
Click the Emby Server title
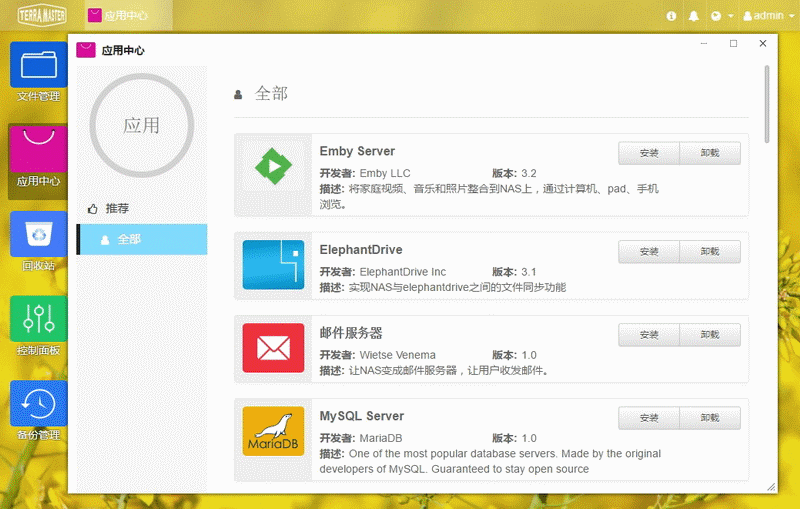click(357, 151)
